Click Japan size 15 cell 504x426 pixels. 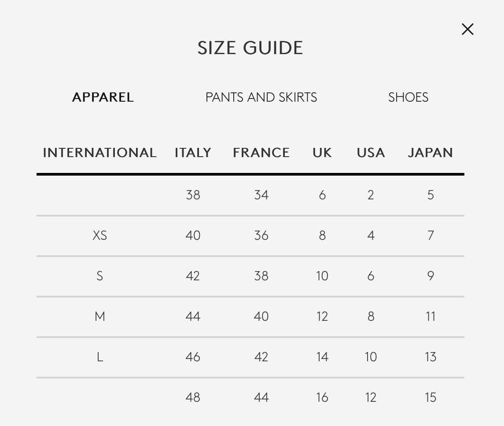[430, 397]
